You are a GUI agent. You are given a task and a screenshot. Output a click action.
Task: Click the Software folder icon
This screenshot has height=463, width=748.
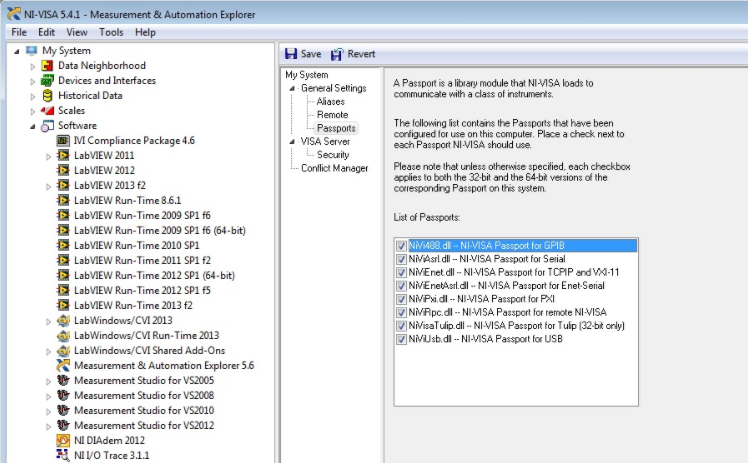(x=47, y=125)
